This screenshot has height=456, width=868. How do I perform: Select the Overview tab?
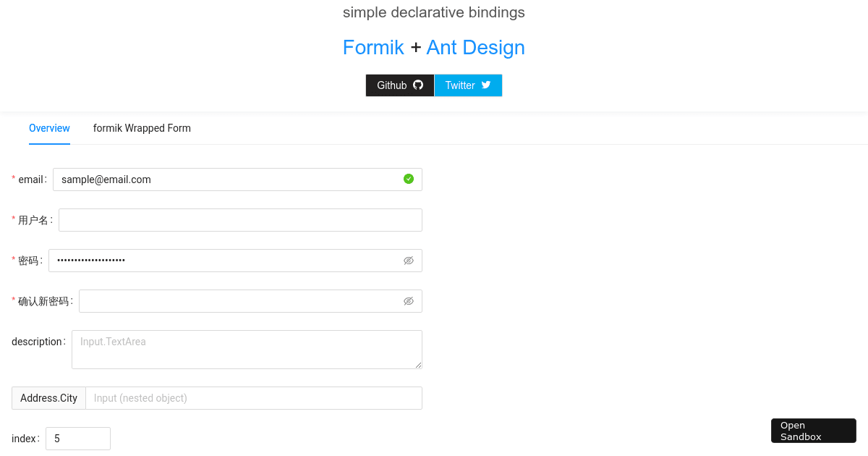tap(49, 128)
